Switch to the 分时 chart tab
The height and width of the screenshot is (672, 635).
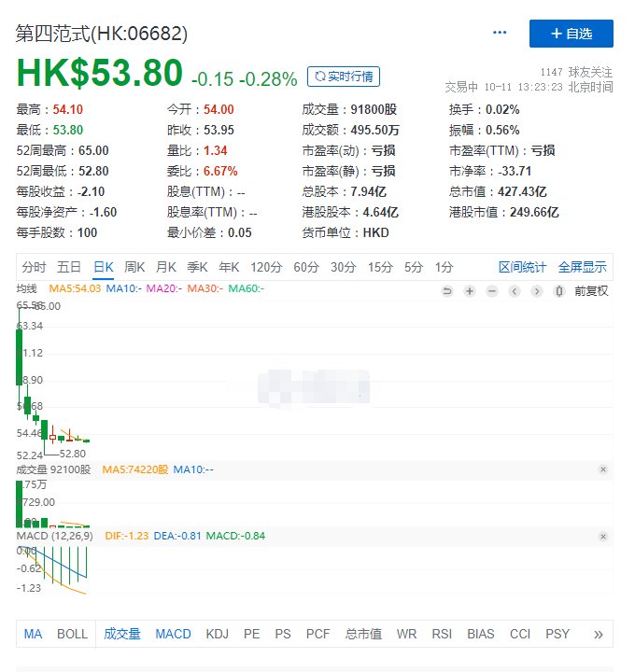(34, 268)
